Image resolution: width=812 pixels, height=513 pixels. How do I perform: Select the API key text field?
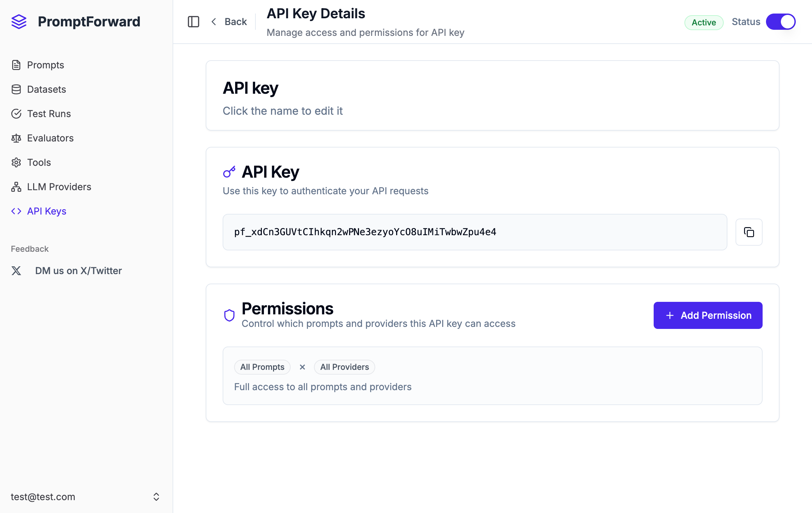pyautogui.click(x=474, y=232)
